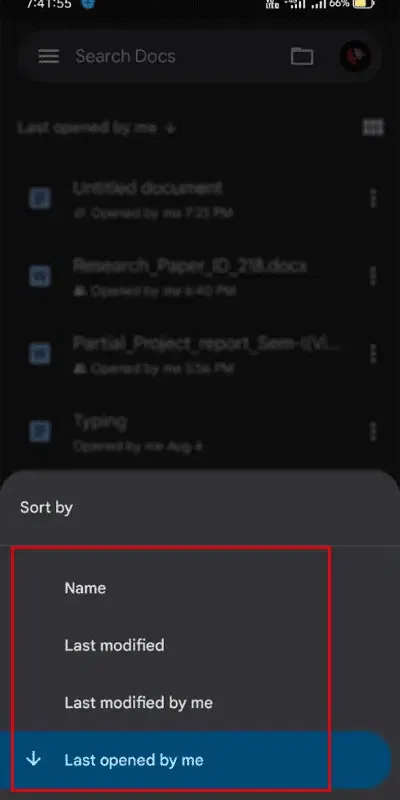Image resolution: width=400 pixels, height=800 pixels.
Task: Open more options for Research_Paper_ID_218.docx
Action: 373,276
